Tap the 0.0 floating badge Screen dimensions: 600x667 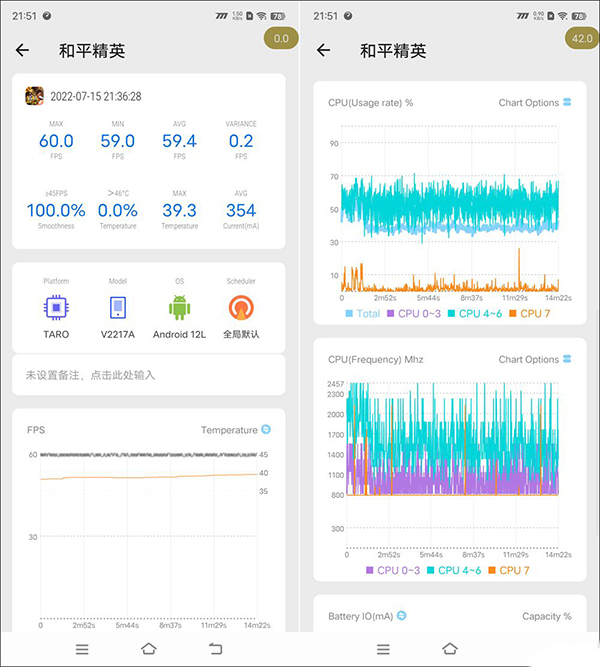click(281, 39)
